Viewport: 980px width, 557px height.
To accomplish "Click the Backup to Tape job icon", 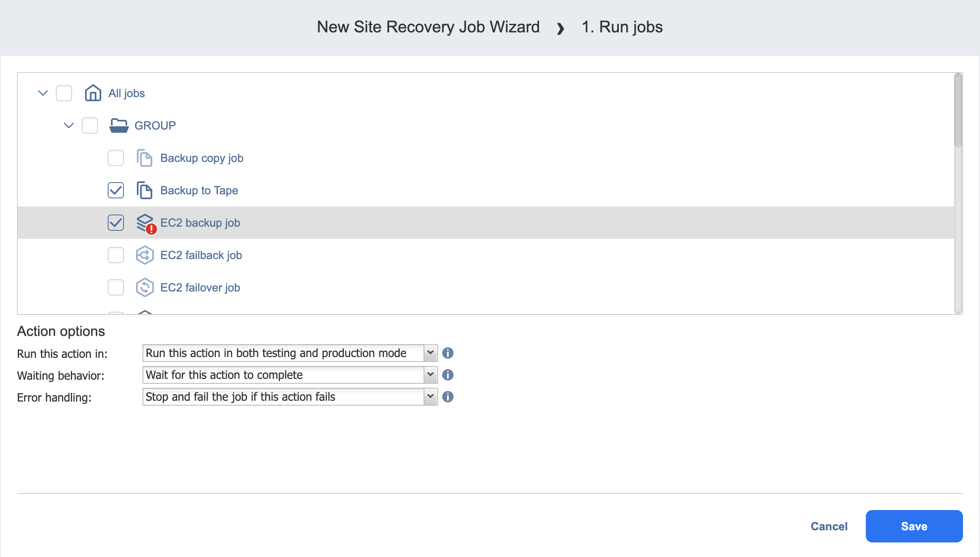I will (x=144, y=190).
